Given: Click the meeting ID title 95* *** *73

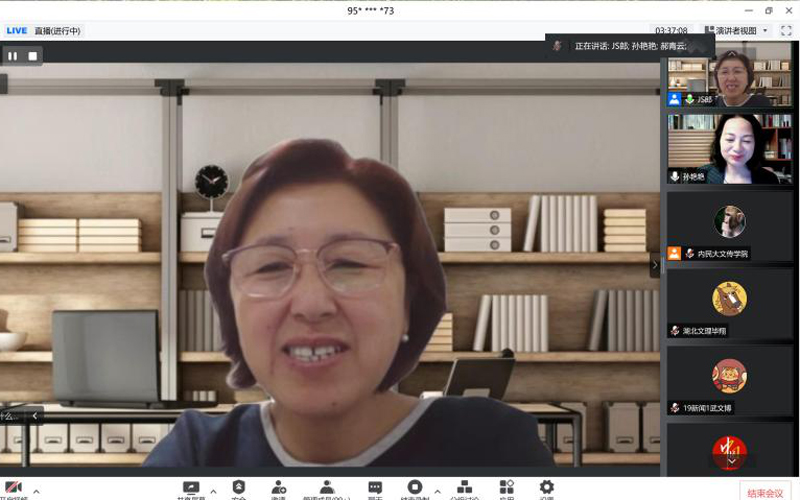Looking at the screenshot, I should point(370,11).
